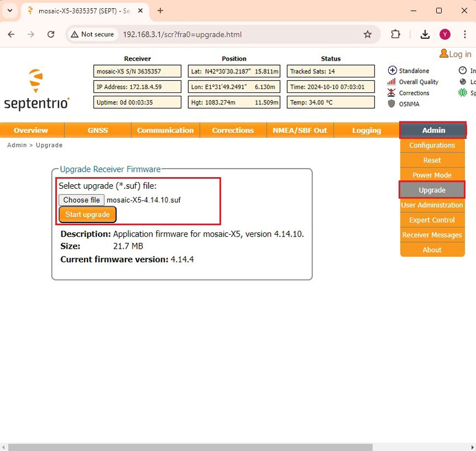Bookmark this page with star icon
Image resolution: width=476 pixels, height=451 pixels.
pyautogui.click(x=367, y=34)
